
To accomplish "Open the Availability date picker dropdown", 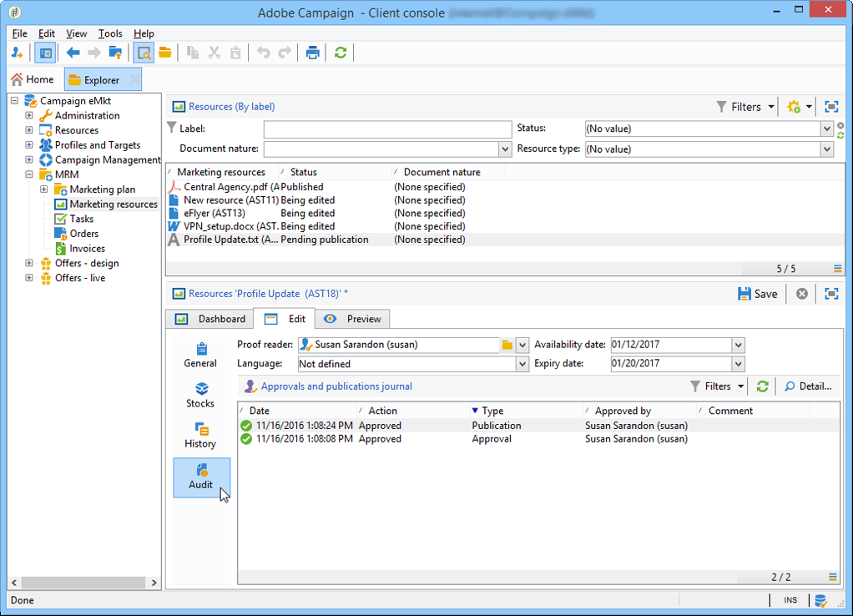I will 738,345.
